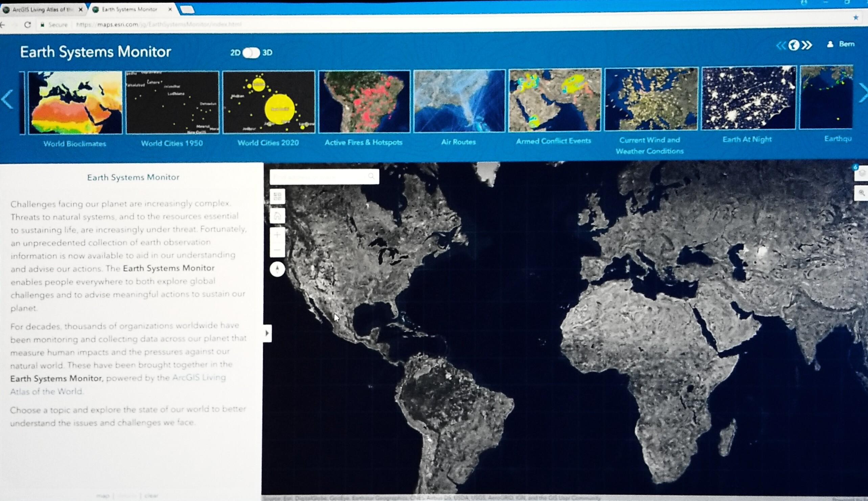Open the Bern user account name
The width and height of the screenshot is (868, 501).
pos(847,44)
